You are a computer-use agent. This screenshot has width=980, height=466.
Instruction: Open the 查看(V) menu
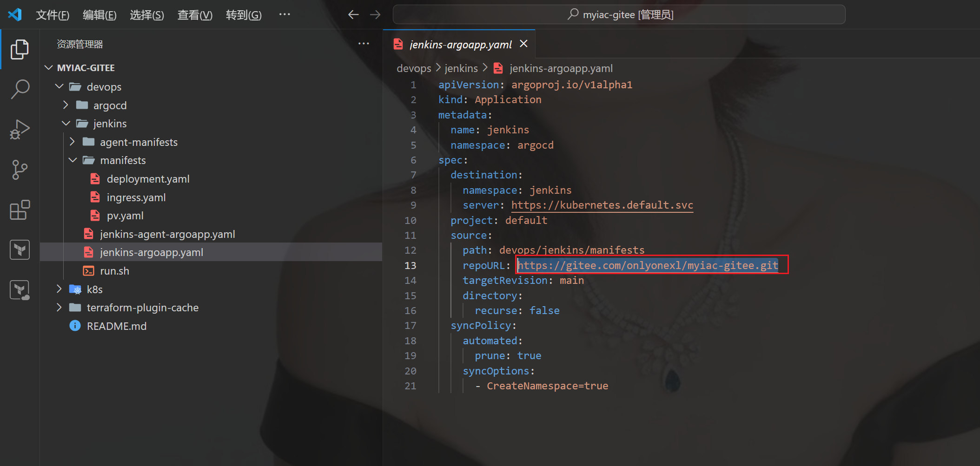pos(195,15)
